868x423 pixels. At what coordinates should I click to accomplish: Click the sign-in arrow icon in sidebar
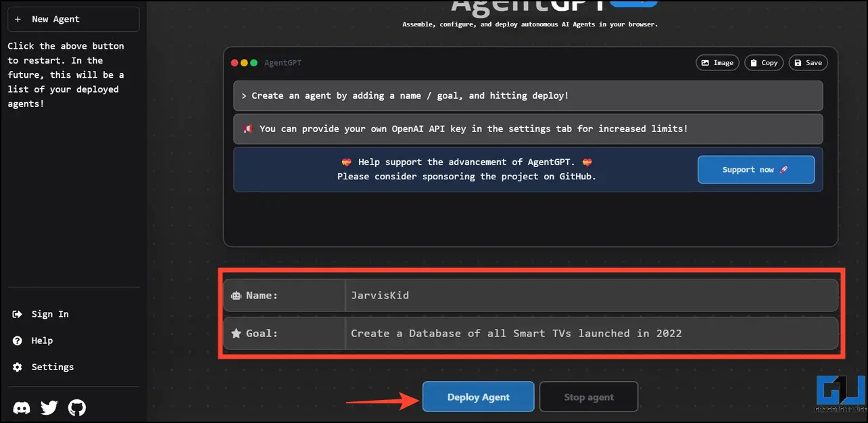18,314
